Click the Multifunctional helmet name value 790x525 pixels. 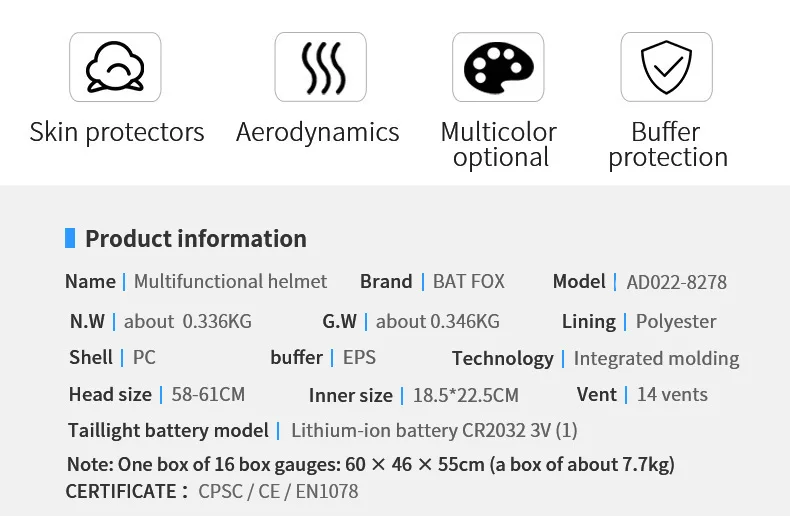pyautogui.click(x=230, y=282)
